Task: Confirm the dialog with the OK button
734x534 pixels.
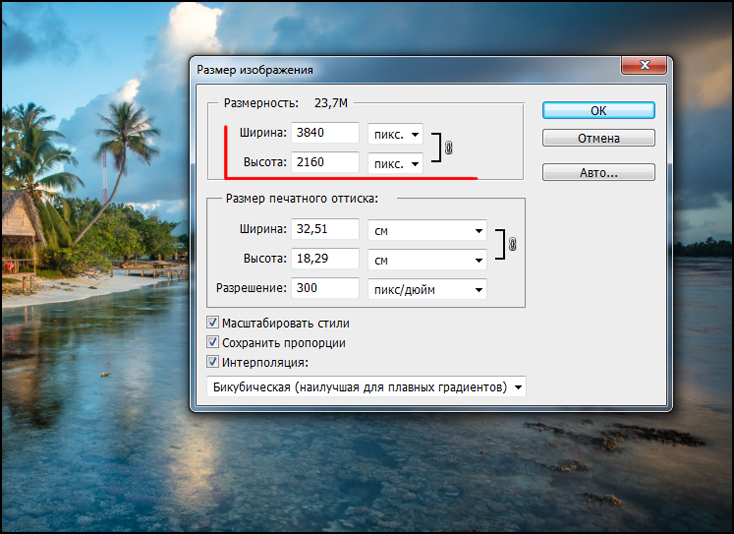Action: [598, 110]
